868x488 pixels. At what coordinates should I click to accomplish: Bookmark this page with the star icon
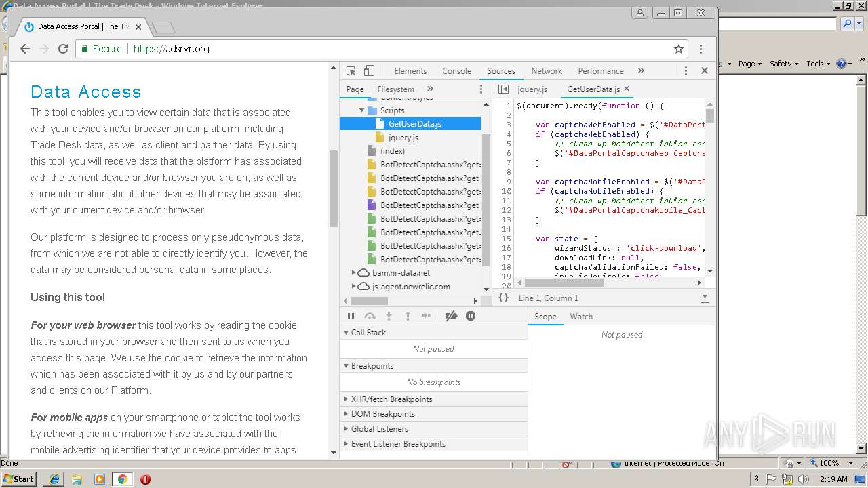pos(679,49)
